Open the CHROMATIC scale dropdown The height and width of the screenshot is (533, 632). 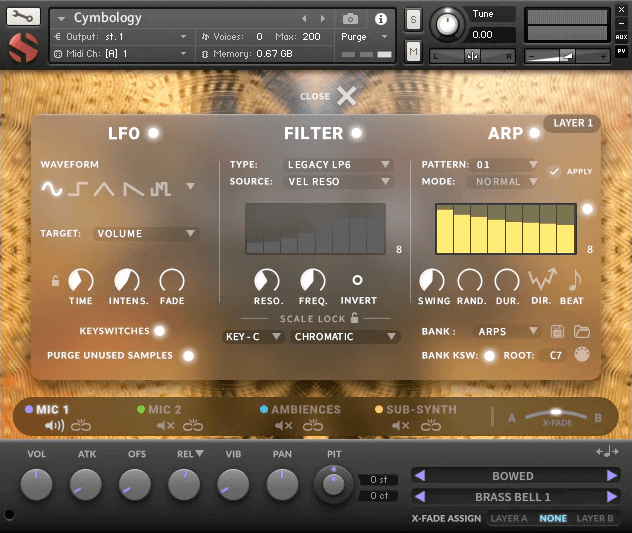point(345,336)
